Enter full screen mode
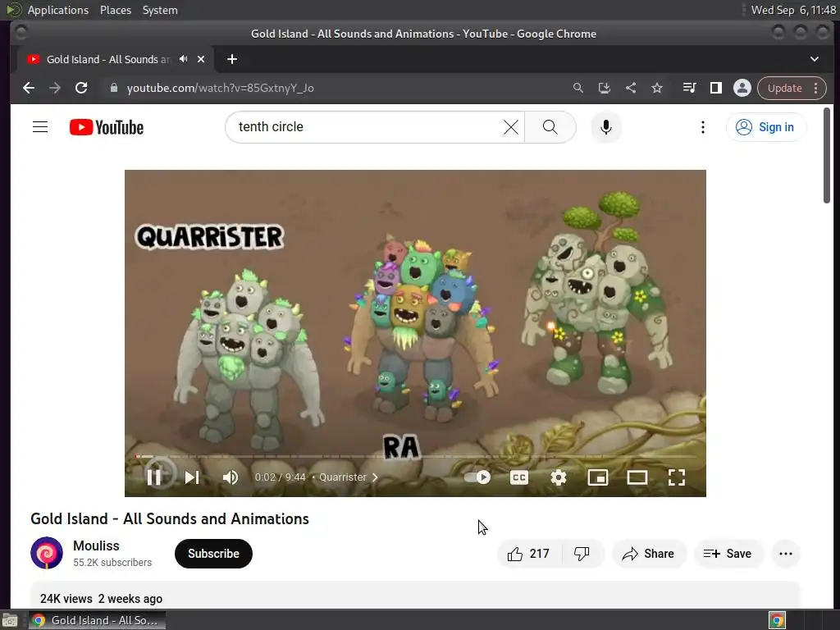 click(677, 477)
